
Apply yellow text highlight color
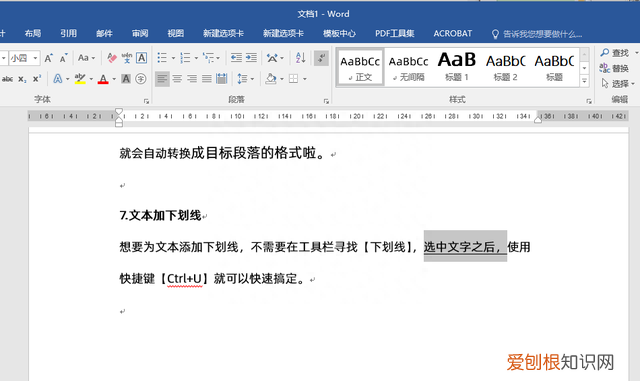tap(80, 79)
